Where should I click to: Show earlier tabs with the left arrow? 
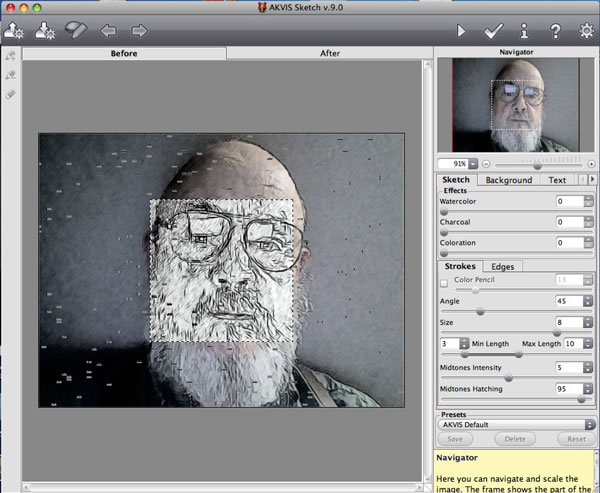tap(582, 179)
